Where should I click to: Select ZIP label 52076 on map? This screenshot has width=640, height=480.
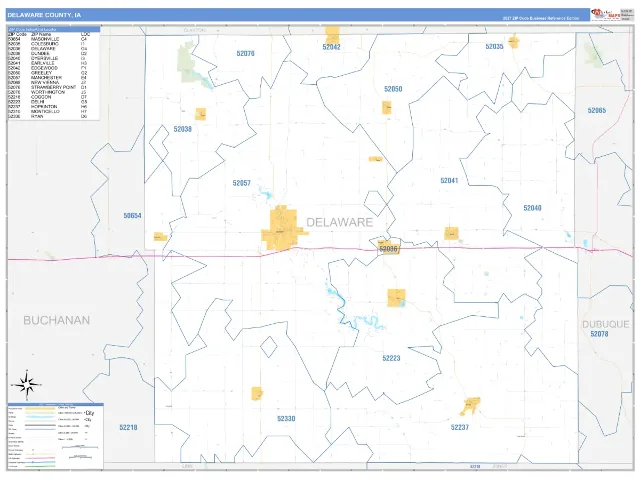245,53
